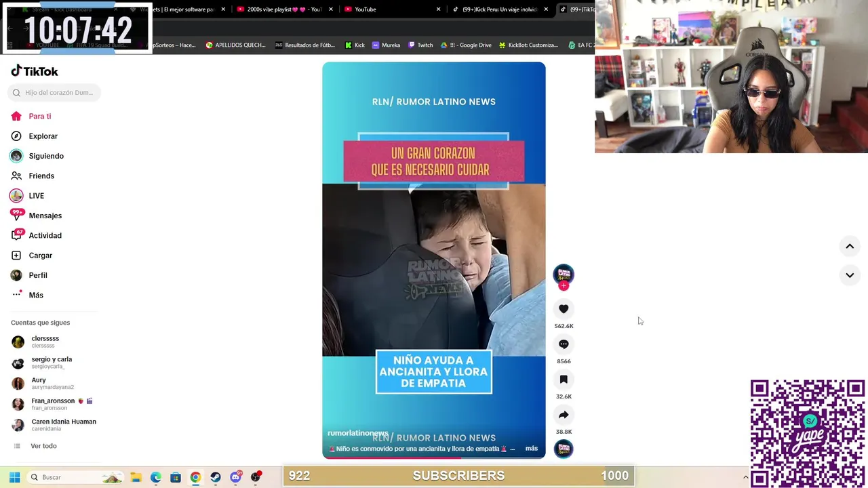Show hidden system tray icons

pos(745,477)
